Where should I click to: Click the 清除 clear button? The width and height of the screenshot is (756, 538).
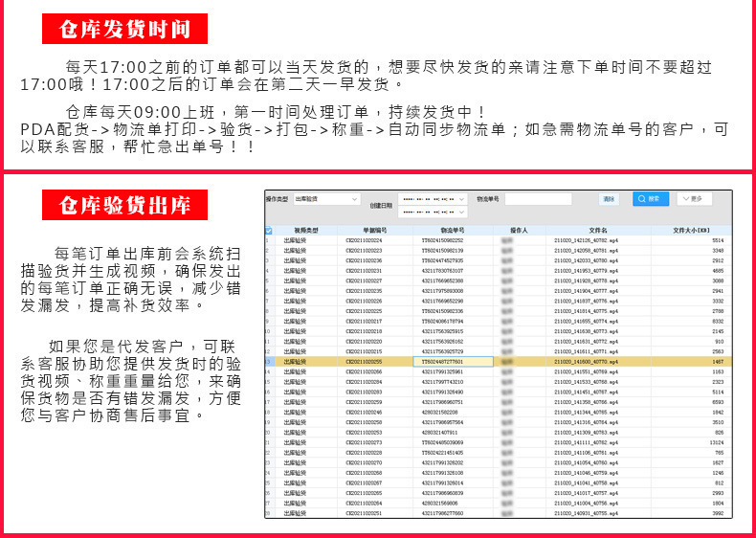[x=609, y=199]
